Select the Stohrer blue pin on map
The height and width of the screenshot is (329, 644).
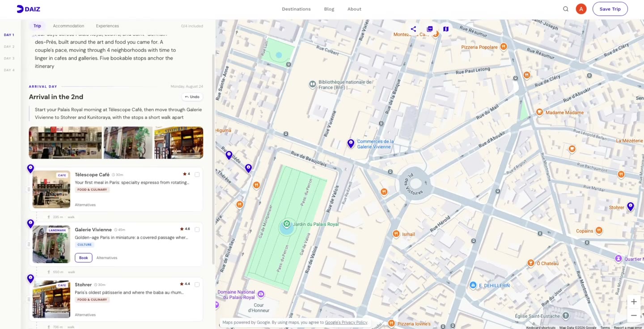pyautogui.click(x=630, y=207)
